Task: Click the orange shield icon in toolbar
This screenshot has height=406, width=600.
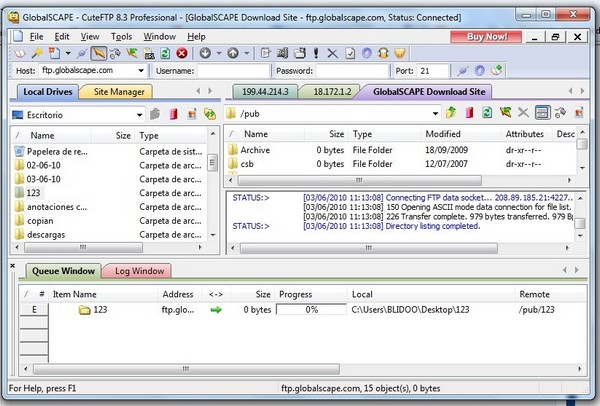Action: coord(400,53)
